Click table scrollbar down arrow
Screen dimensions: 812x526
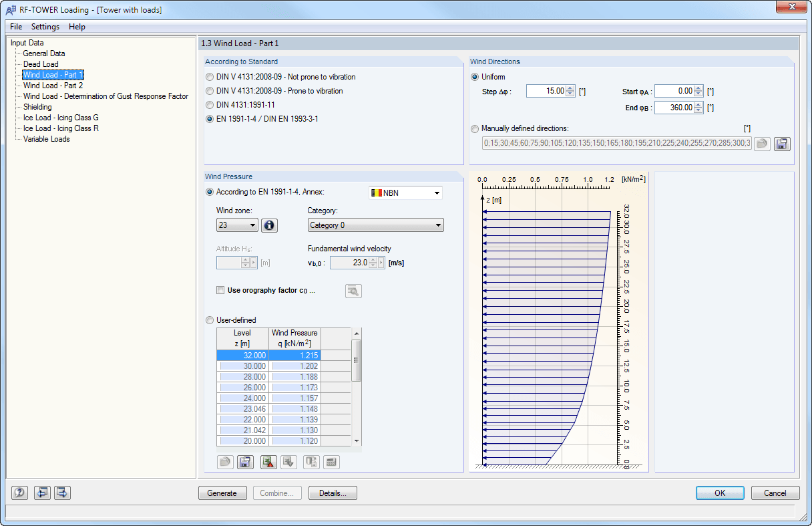click(356, 441)
